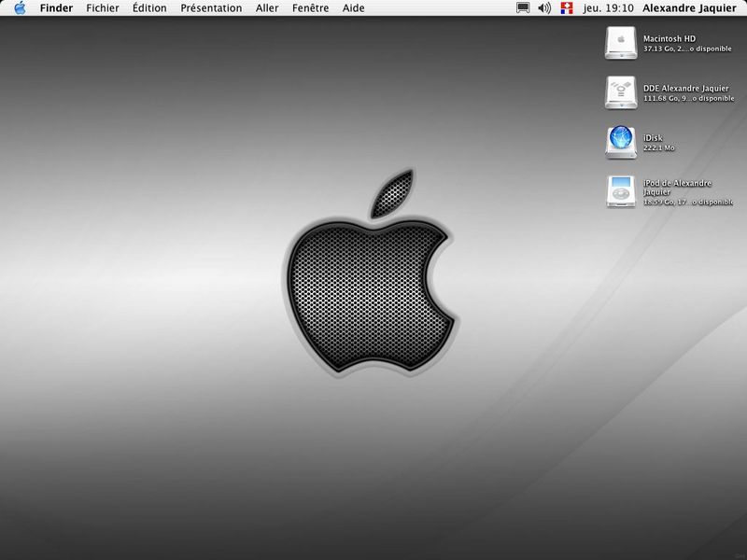The image size is (747, 560).
Task: Open the Fichier menu
Action: point(103,8)
